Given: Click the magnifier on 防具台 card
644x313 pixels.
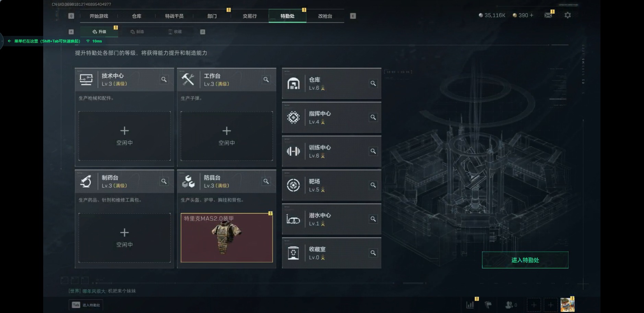Looking at the screenshot, I should 266,181.
